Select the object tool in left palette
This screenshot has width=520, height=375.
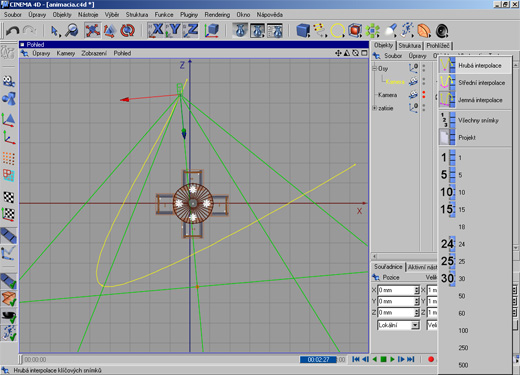click(x=9, y=99)
